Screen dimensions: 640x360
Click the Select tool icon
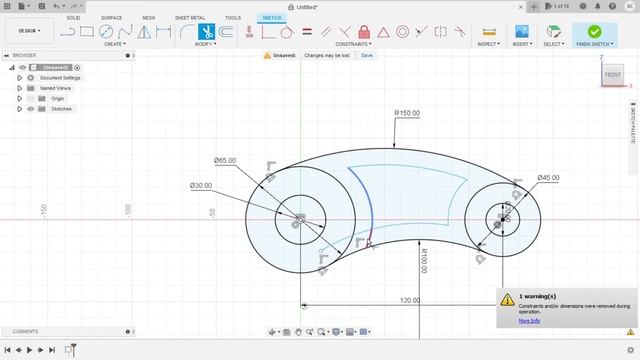[553, 31]
